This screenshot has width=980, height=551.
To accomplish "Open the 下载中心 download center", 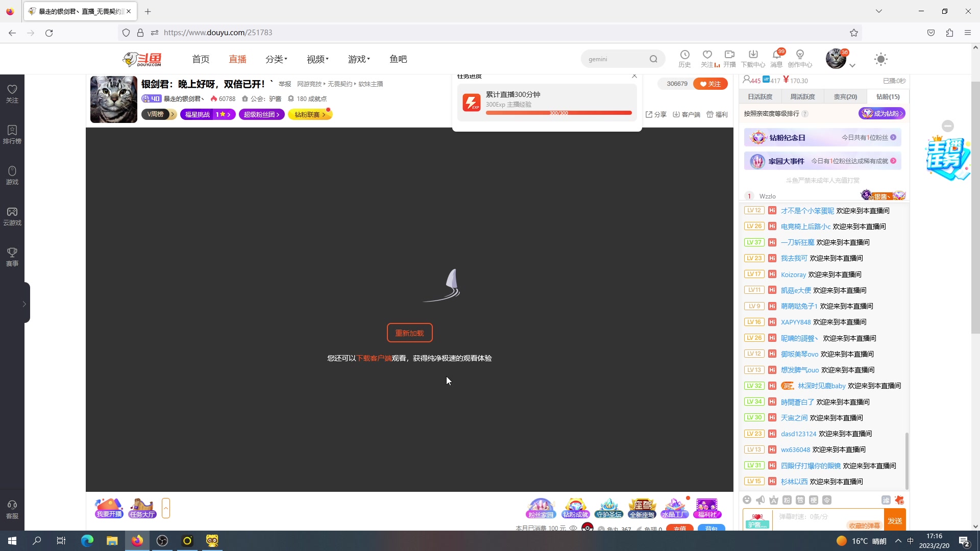I will tap(753, 58).
